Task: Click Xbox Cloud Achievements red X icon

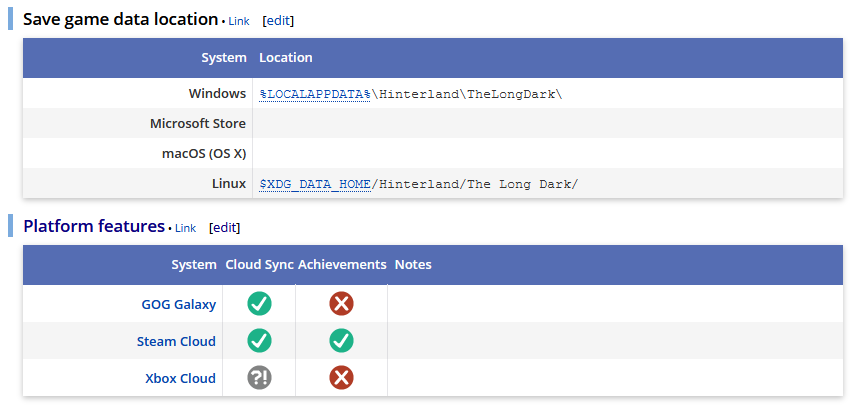Action: [341, 378]
